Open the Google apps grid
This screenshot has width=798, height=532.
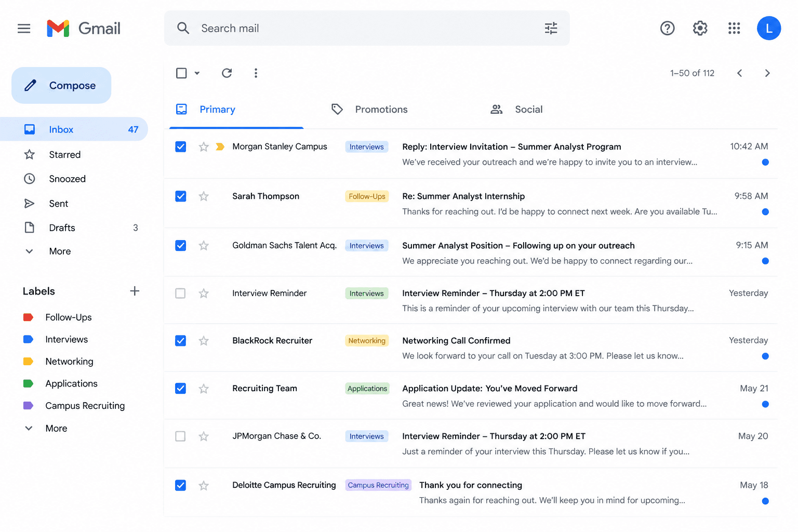[x=734, y=28]
